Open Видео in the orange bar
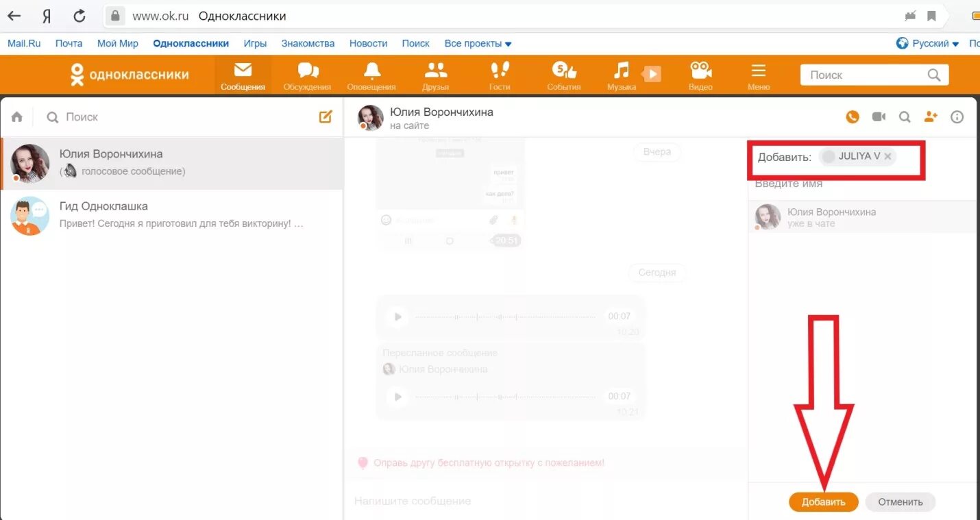This screenshot has width=980, height=520. pos(700,75)
